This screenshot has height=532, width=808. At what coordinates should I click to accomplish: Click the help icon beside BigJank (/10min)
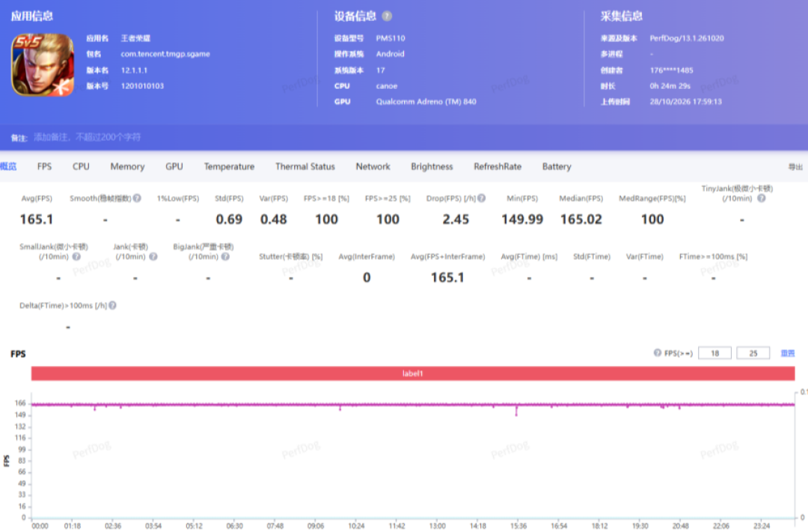(225, 256)
